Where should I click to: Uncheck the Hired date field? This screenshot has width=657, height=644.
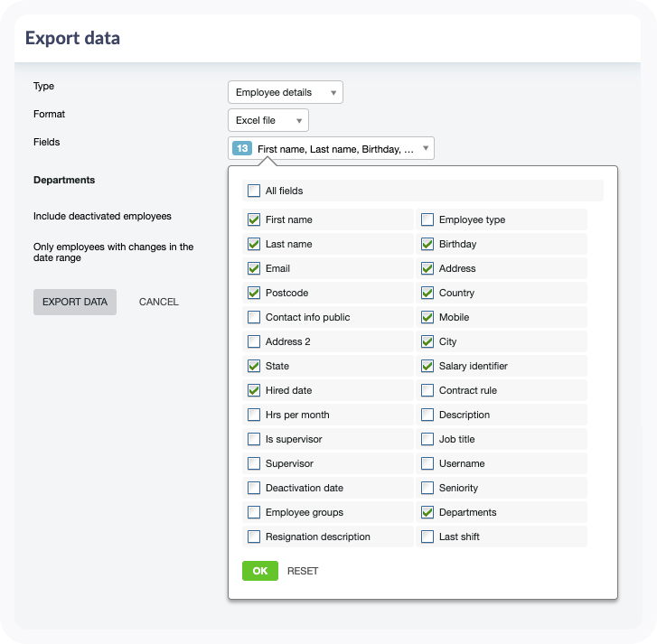254,390
